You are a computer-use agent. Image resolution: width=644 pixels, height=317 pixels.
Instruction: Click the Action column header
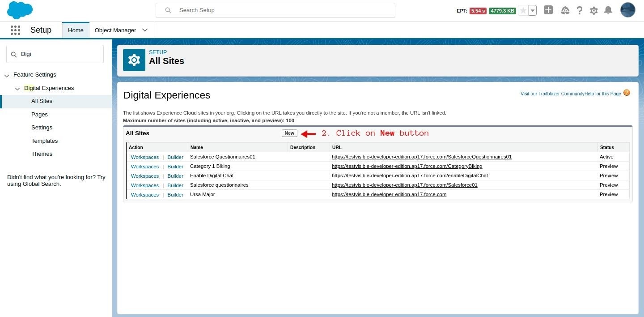(x=136, y=147)
